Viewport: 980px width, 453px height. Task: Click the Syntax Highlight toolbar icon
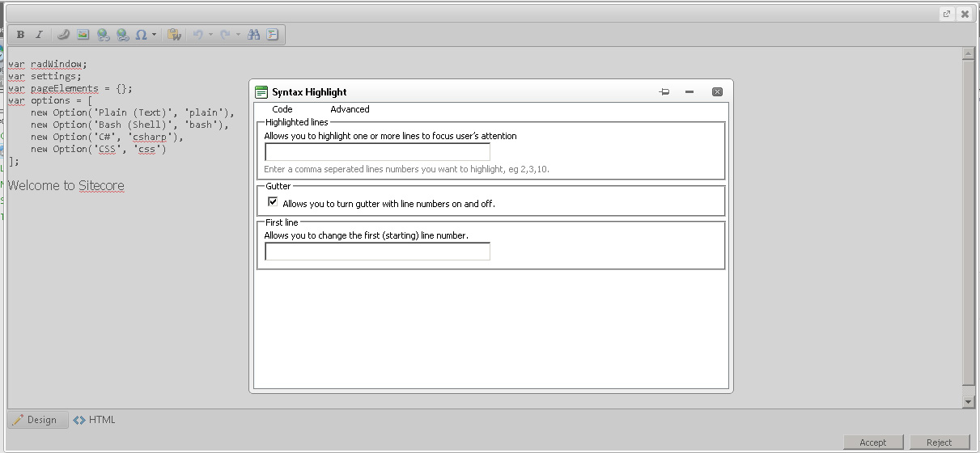pos(273,35)
